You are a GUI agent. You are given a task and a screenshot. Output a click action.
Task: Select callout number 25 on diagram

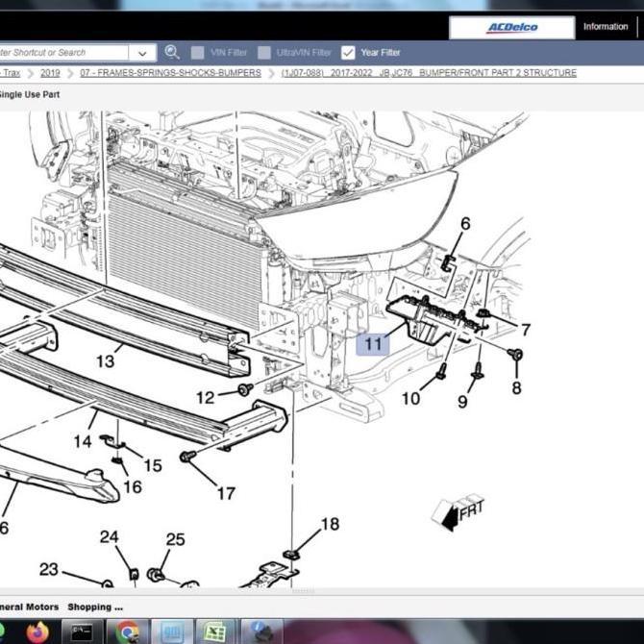coord(175,539)
